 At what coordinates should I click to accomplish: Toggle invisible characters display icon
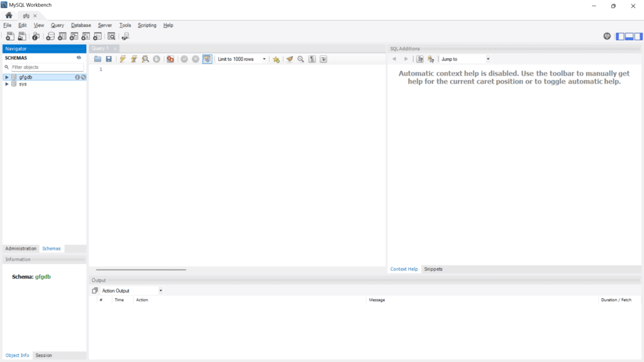pos(312,59)
